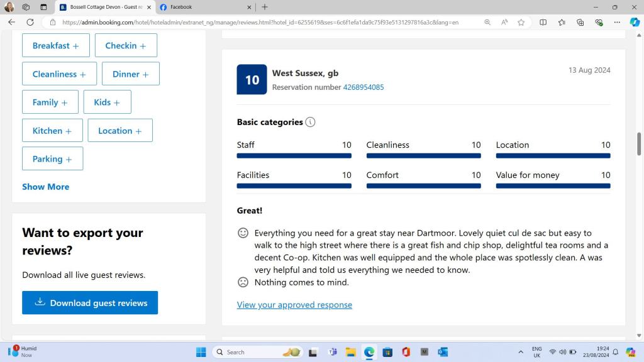Open View your approved response link
The image size is (644, 362).
click(294, 305)
